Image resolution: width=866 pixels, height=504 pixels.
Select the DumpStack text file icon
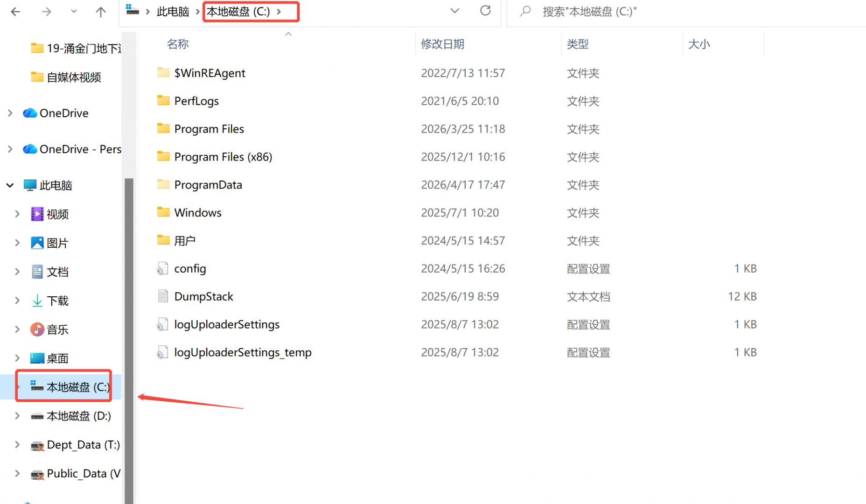click(x=163, y=296)
